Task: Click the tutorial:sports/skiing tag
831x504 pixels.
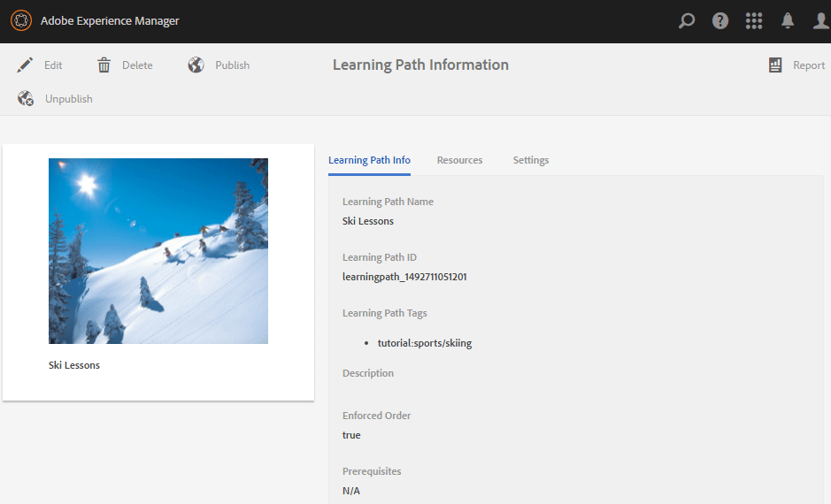Action: [425, 343]
